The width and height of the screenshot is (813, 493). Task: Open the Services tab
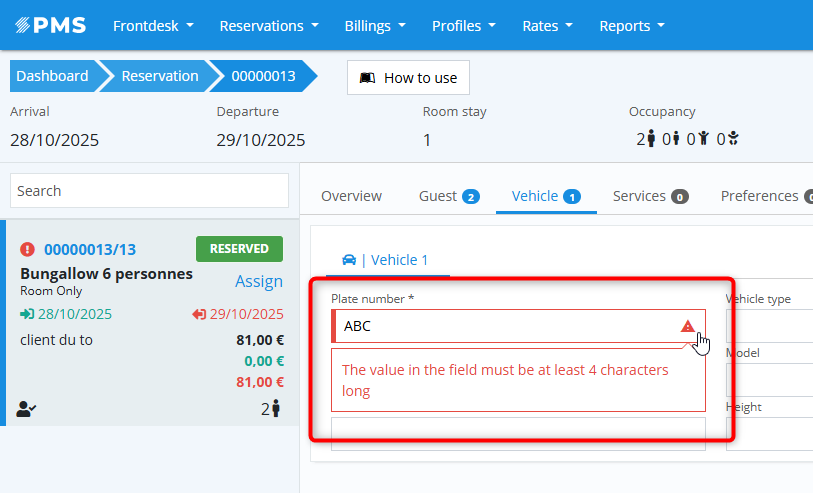(650, 196)
